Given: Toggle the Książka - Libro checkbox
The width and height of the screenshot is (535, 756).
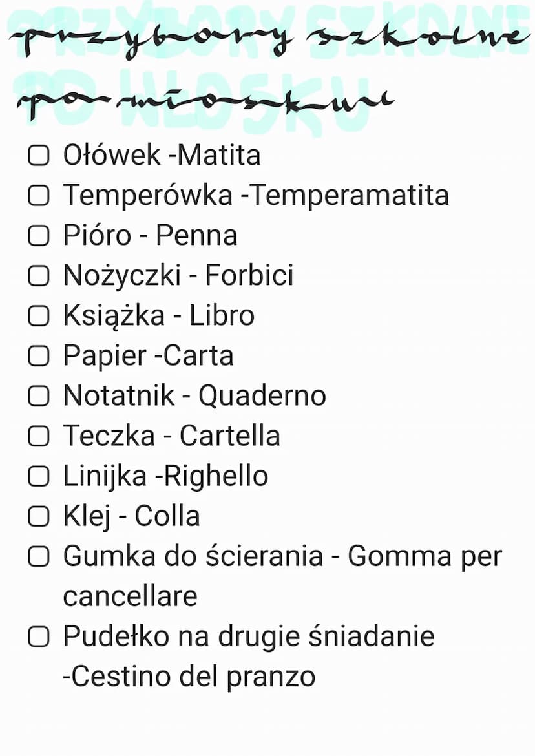Looking at the screenshot, I should click(x=39, y=316).
